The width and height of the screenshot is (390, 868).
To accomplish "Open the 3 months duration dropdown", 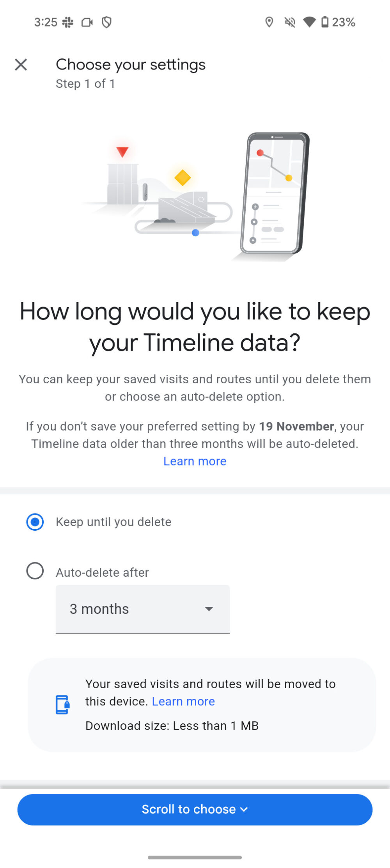I will [x=142, y=608].
